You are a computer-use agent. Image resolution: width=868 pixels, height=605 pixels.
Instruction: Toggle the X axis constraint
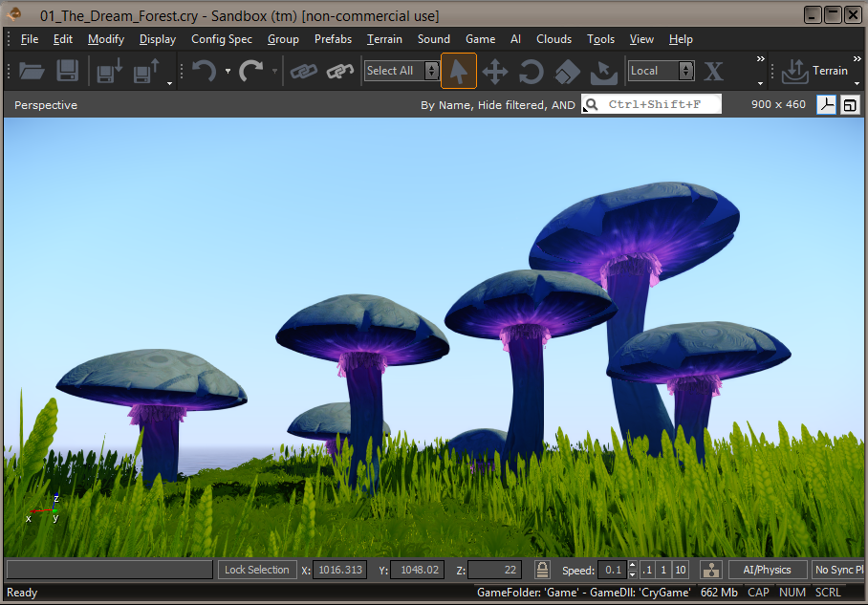[713, 71]
